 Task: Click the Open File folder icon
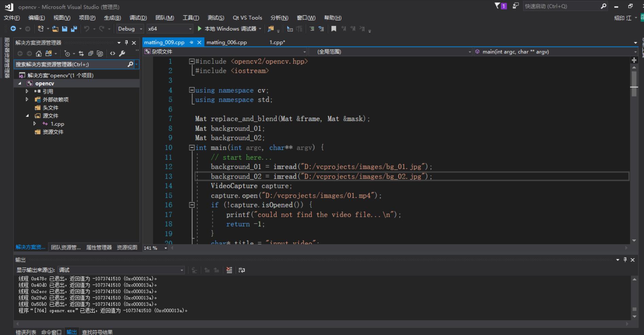[x=55, y=29]
